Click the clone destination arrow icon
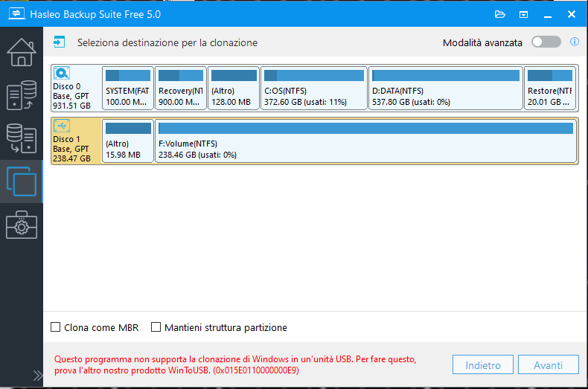The width and height of the screenshot is (588, 389). click(x=59, y=42)
